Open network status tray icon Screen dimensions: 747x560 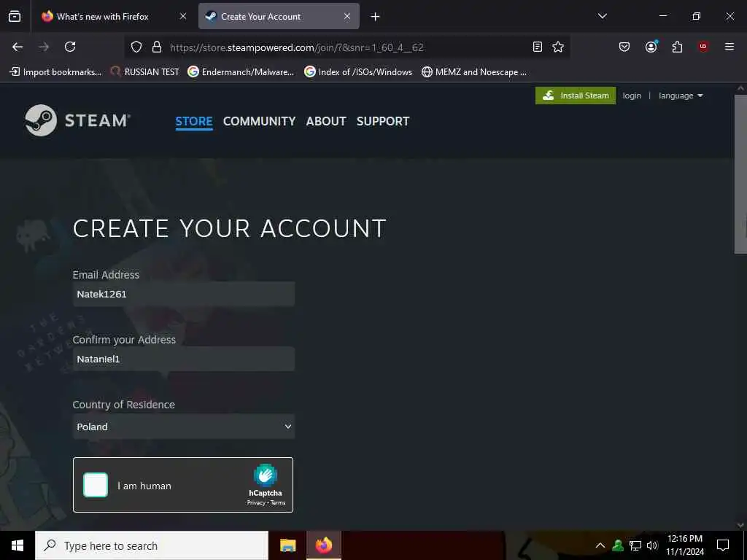pos(635,545)
